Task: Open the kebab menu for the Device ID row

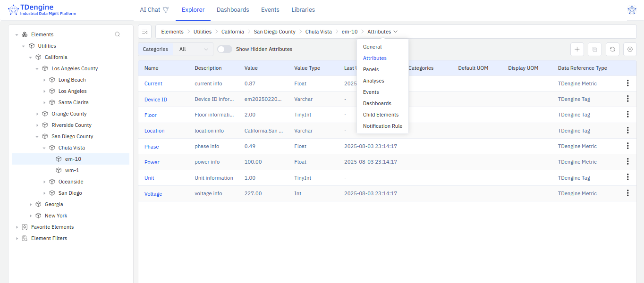Action: (x=627, y=99)
